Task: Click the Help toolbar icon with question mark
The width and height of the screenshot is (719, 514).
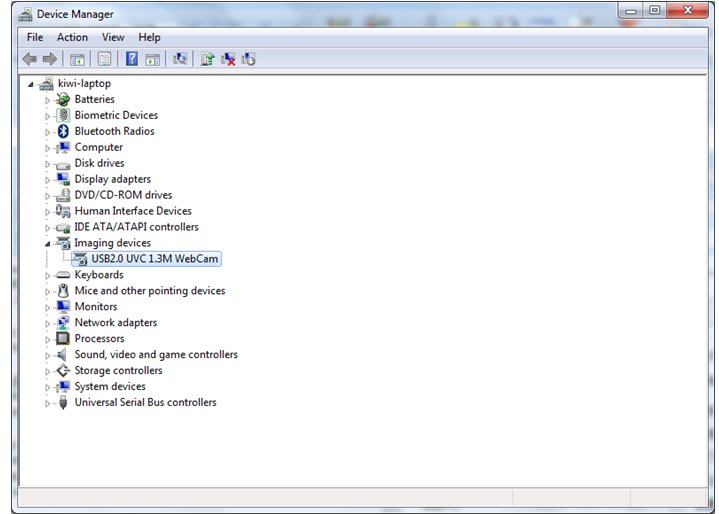Action: 131,59
